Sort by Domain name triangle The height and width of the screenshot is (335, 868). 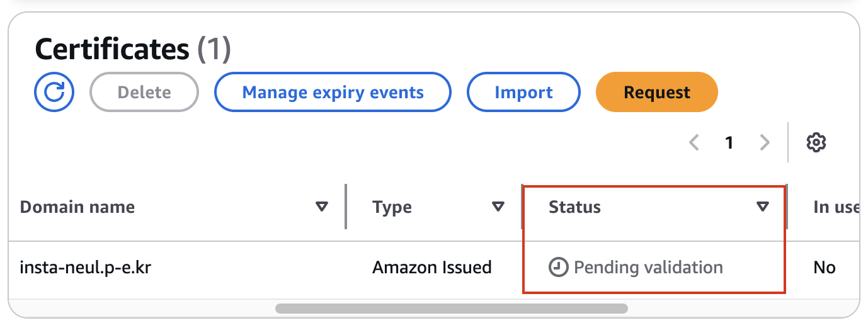(322, 207)
